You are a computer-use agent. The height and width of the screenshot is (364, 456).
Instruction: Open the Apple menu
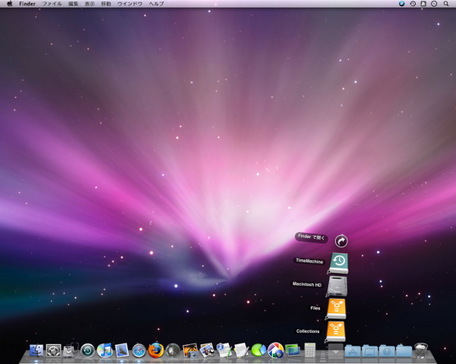(x=9, y=4)
